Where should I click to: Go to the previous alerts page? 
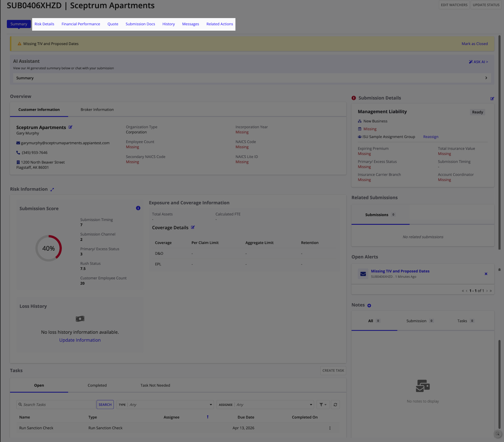[x=467, y=291]
